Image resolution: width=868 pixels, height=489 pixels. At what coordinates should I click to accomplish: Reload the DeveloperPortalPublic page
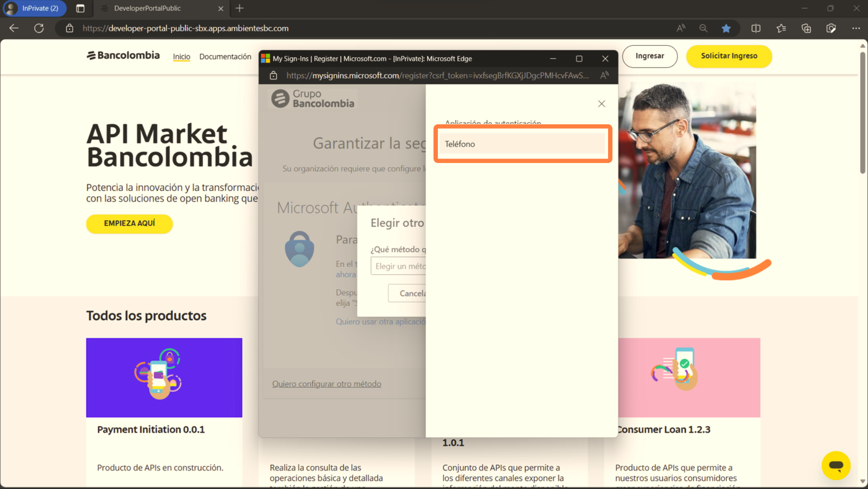(x=39, y=28)
